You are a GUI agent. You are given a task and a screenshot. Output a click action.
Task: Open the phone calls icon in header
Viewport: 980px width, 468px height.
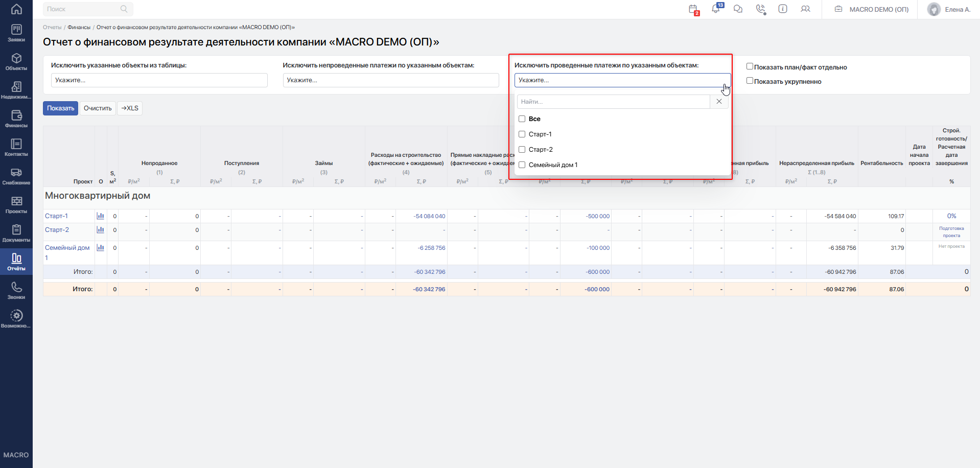click(x=761, y=9)
